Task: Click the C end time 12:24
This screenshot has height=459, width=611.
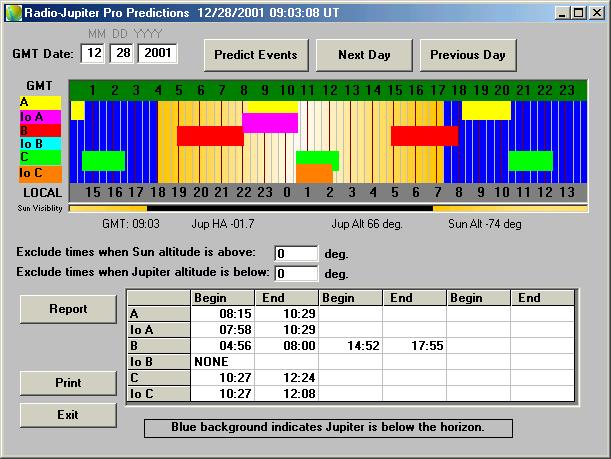Action: (x=286, y=378)
